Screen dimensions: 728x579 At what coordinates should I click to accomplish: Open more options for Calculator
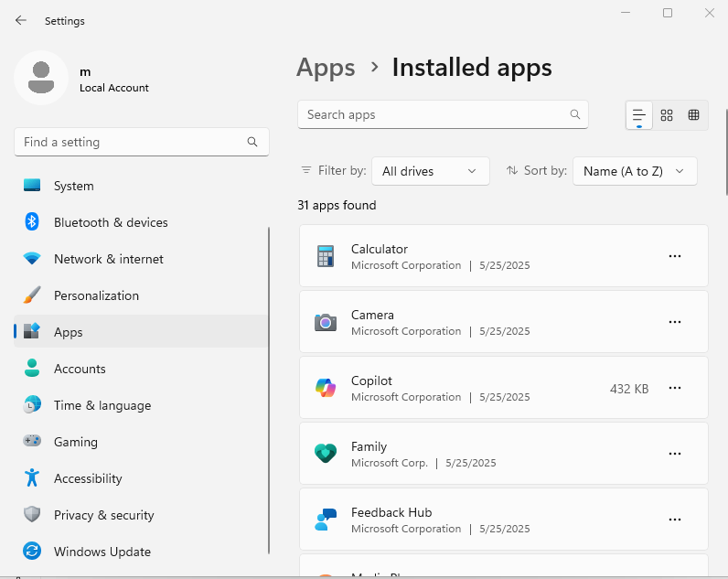click(x=675, y=256)
